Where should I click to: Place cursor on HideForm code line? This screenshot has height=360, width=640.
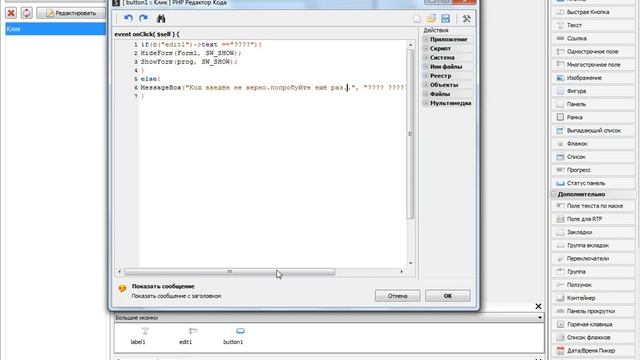191,53
